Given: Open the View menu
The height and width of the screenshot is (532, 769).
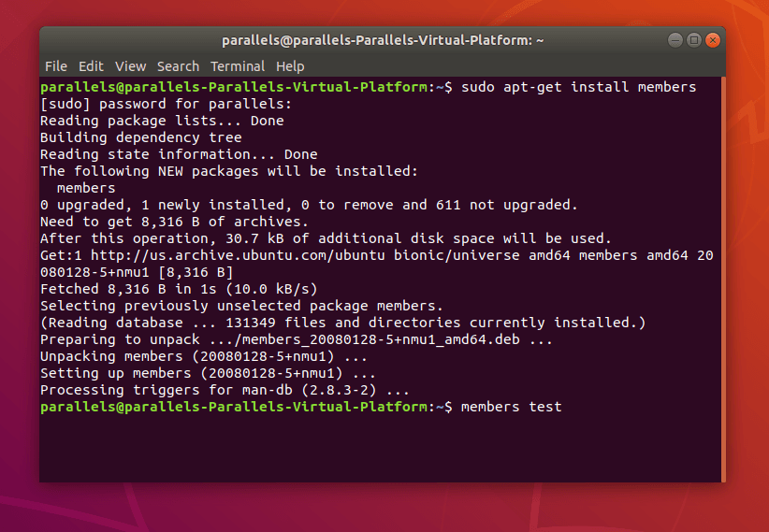Looking at the screenshot, I should tap(130, 66).
